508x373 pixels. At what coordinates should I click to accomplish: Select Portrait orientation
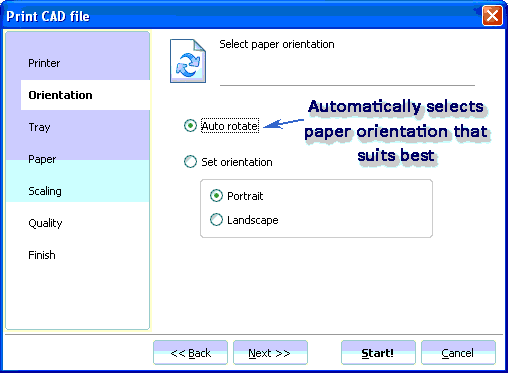tap(216, 196)
